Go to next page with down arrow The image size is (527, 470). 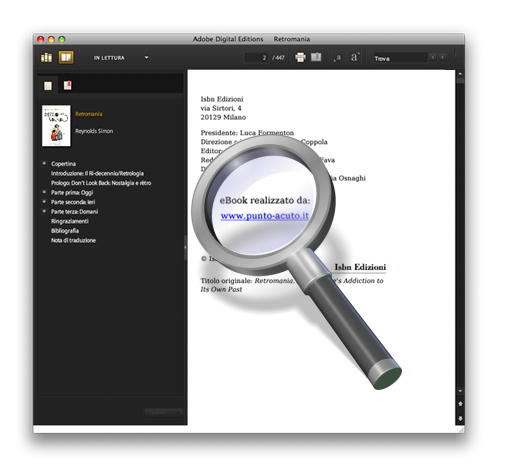point(460,418)
